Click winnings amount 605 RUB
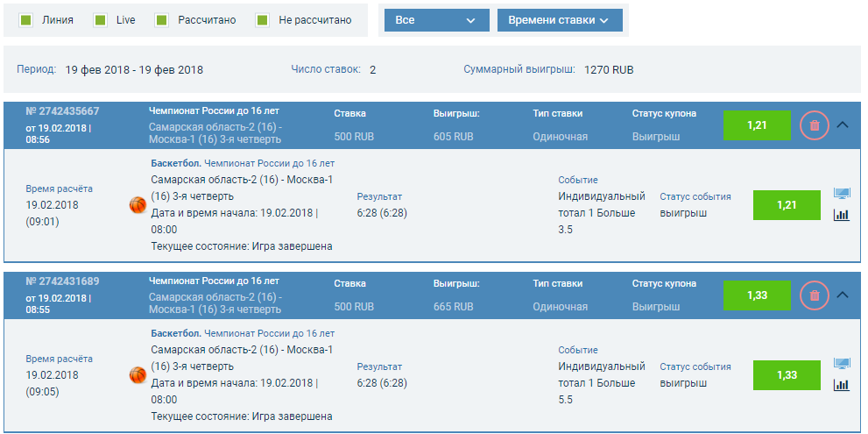The height and width of the screenshot is (434, 868). tap(454, 137)
